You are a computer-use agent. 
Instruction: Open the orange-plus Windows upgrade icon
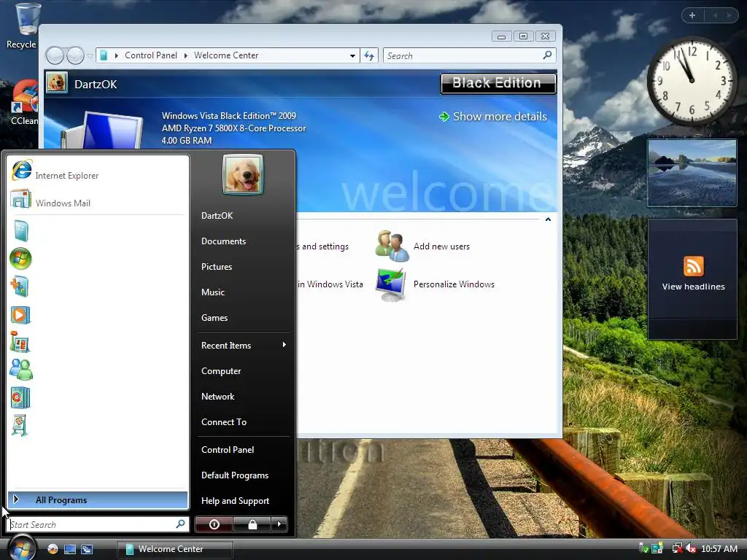(x=20, y=287)
